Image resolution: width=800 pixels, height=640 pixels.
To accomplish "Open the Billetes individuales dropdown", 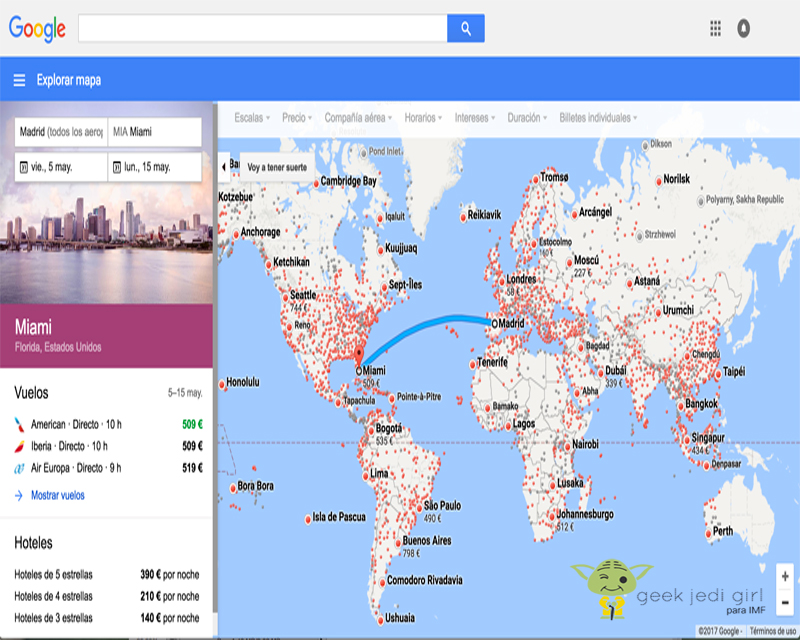I will click(598, 118).
